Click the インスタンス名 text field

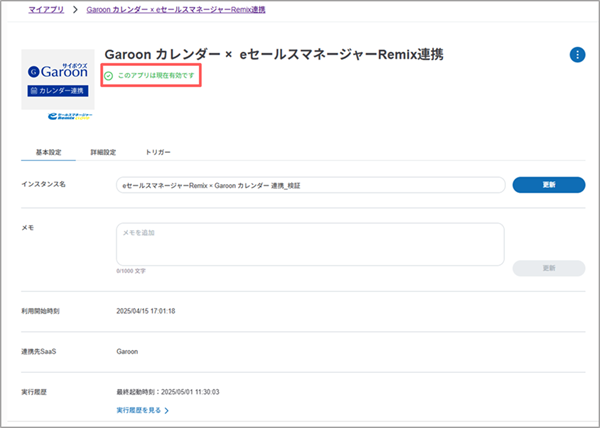coord(310,185)
